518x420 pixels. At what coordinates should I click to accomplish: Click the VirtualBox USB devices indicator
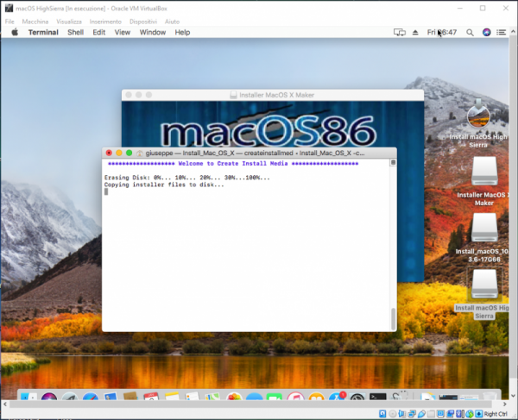421,414
